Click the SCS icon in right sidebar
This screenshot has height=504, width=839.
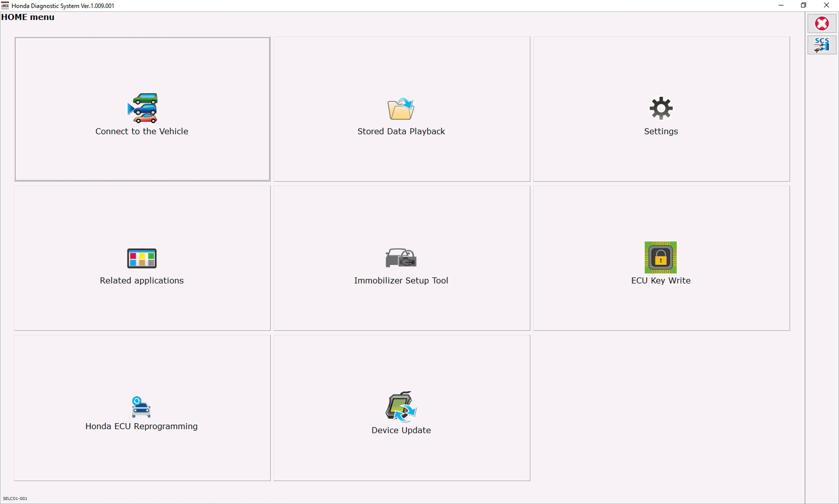point(821,45)
